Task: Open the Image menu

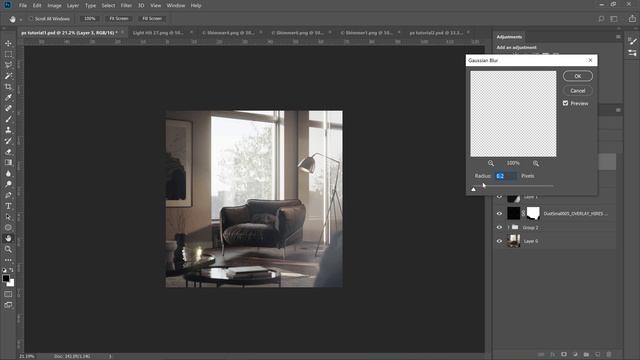Action: (x=54, y=6)
